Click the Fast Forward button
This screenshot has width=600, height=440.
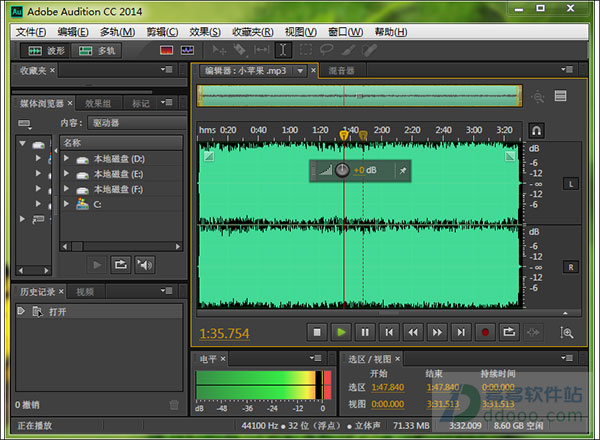click(x=437, y=332)
